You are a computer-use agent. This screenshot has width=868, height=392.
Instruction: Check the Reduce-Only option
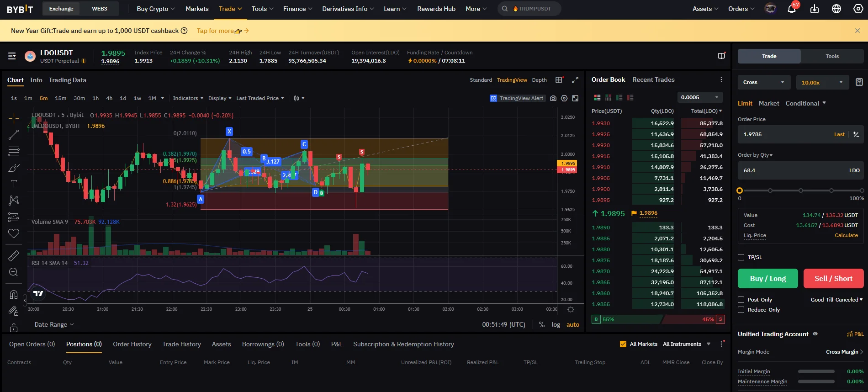(741, 310)
